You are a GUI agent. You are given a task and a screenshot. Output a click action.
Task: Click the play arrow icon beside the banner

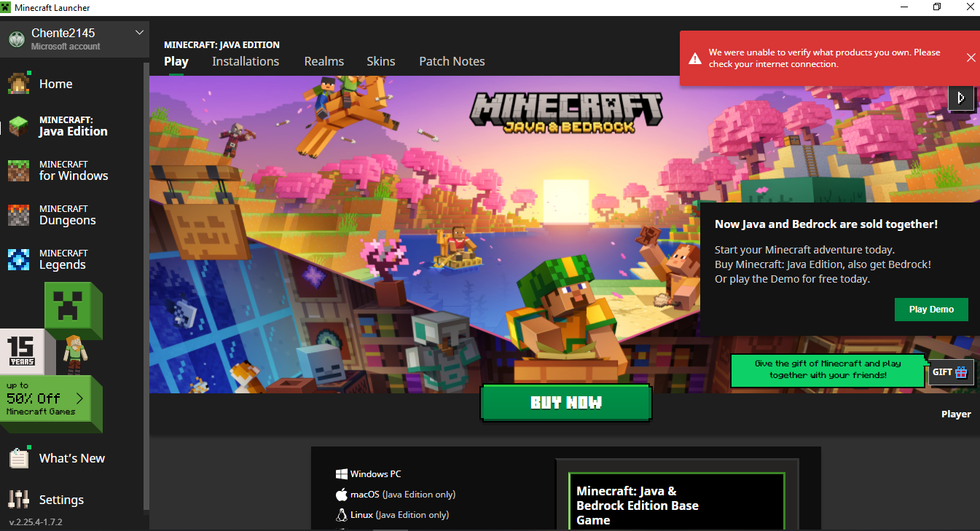pos(961,98)
